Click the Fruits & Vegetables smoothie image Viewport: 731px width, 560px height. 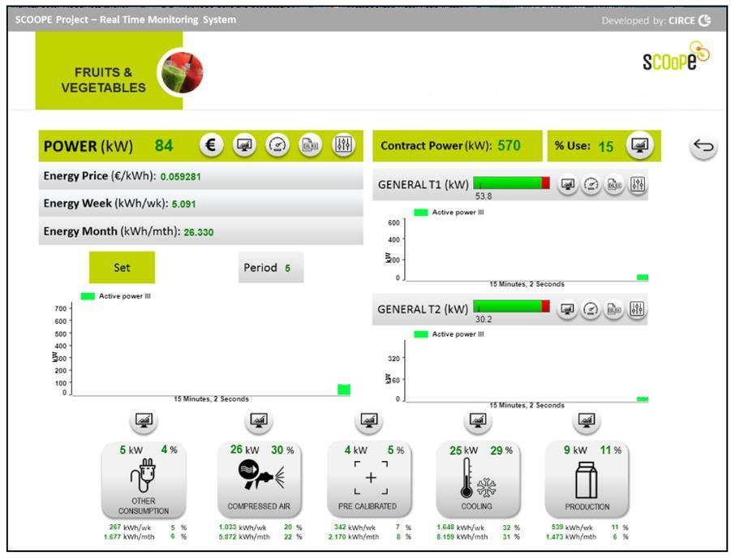tap(183, 72)
